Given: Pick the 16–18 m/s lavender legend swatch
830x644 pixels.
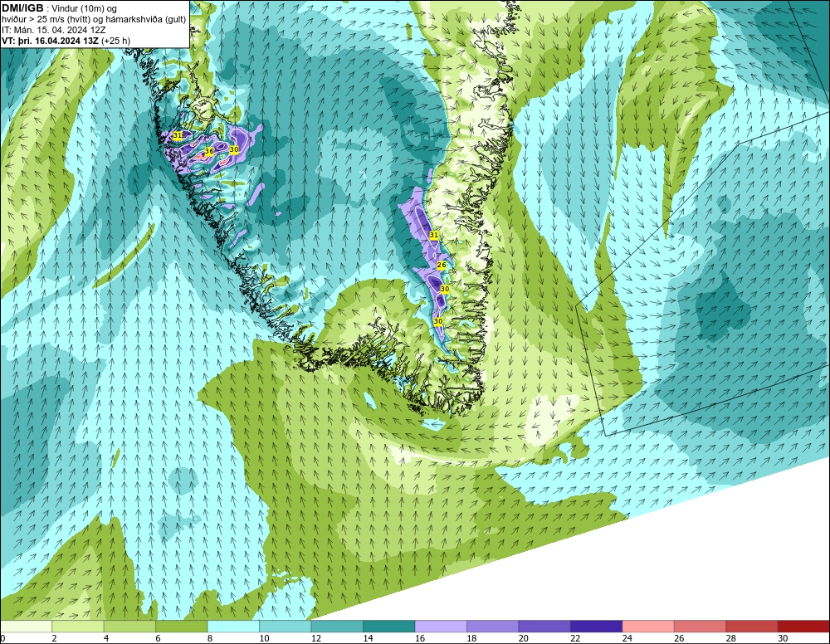Looking at the screenshot, I should pos(441,627).
